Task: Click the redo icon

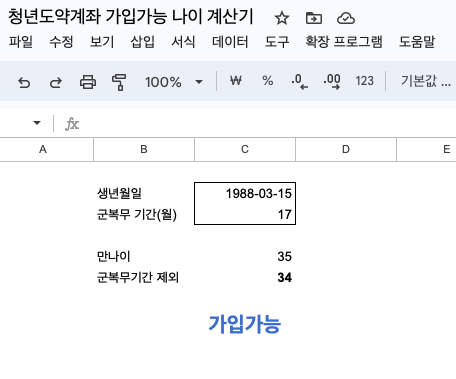Action: 56,82
